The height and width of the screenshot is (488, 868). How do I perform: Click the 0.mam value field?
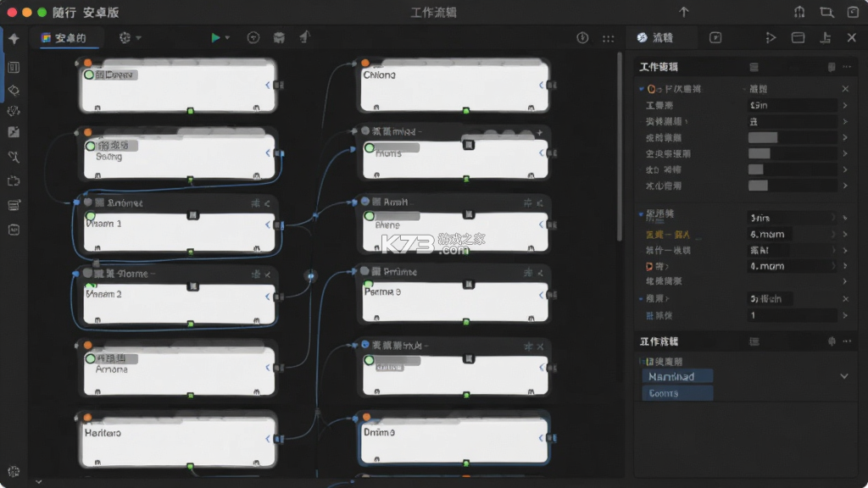click(791, 266)
